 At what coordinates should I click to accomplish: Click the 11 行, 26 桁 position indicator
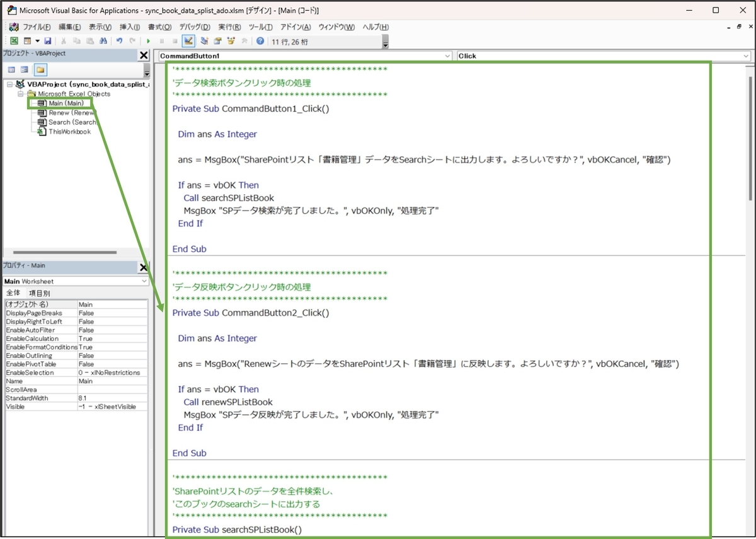click(x=290, y=42)
